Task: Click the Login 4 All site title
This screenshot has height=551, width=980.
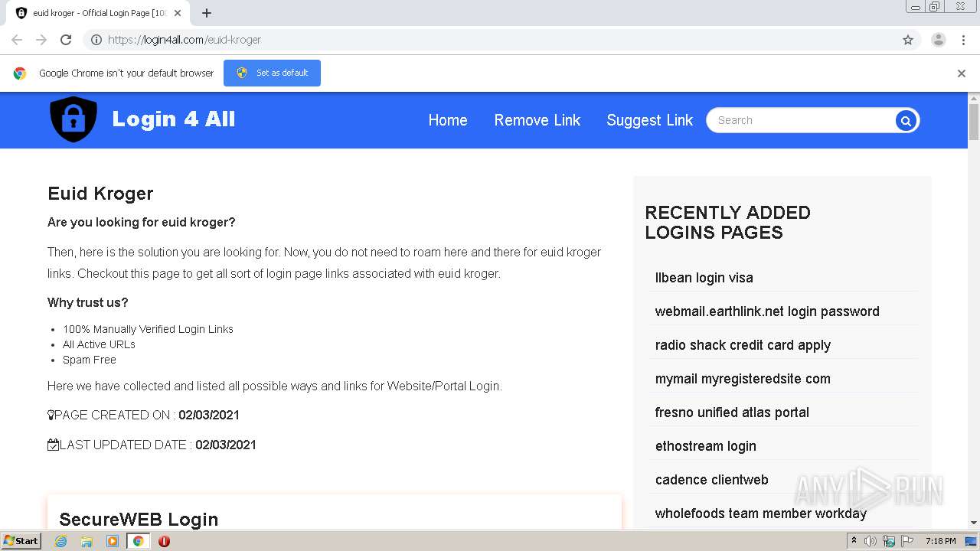Action: tap(174, 119)
